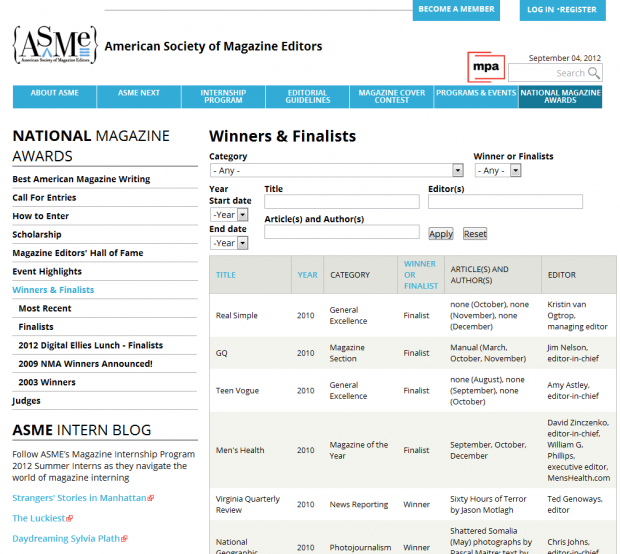
Task: Click the News Reporting category cell
Action: pyautogui.click(x=359, y=505)
